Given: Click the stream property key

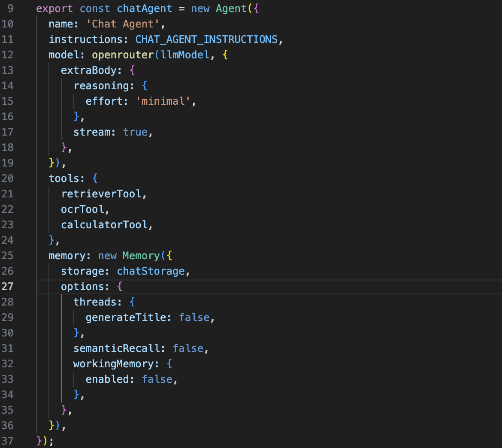Looking at the screenshot, I should click(91, 132).
